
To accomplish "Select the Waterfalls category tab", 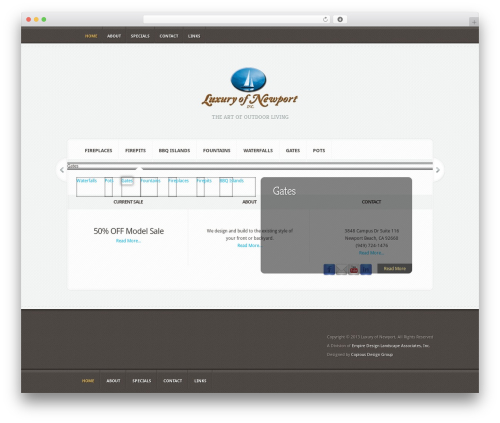I will click(258, 150).
